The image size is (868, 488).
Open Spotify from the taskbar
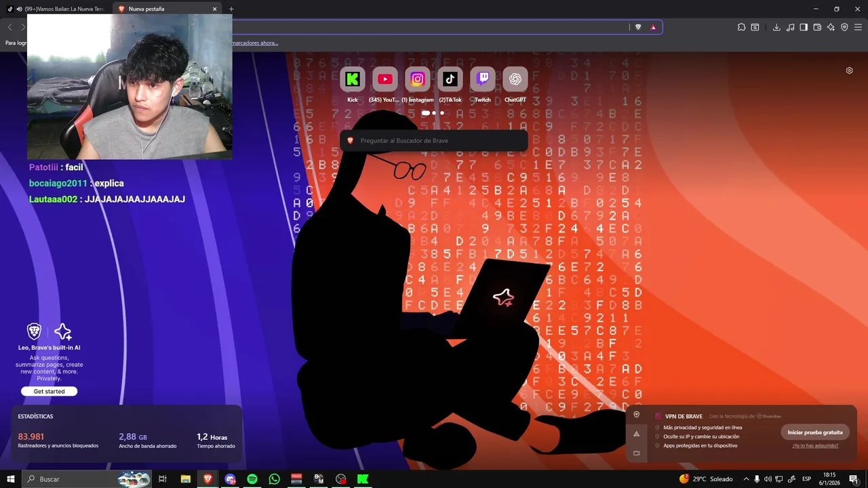click(x=252, y=479)
